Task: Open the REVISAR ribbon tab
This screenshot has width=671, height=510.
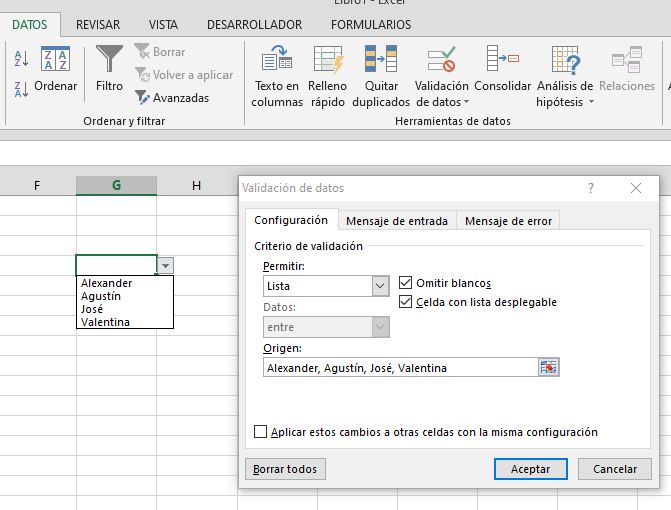Action: pyautogui.click(x=98, y=25)
